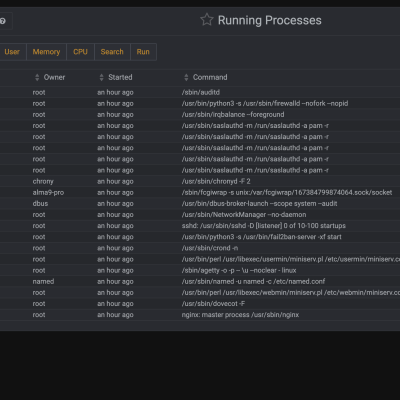400x400 pixels.
Task: Click 'an hour ago' in the nginx row
Action: pos(115,315)
